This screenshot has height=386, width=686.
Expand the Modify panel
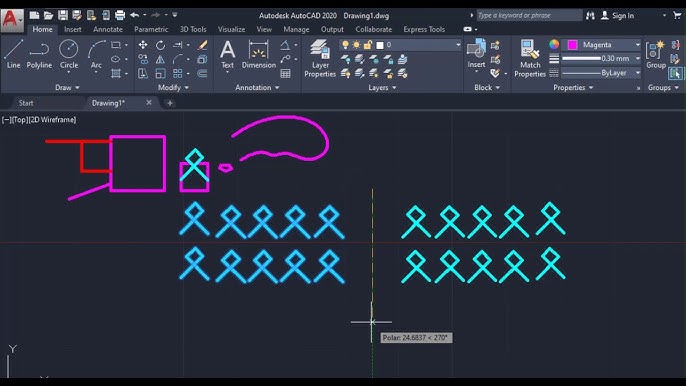(173, 88)
